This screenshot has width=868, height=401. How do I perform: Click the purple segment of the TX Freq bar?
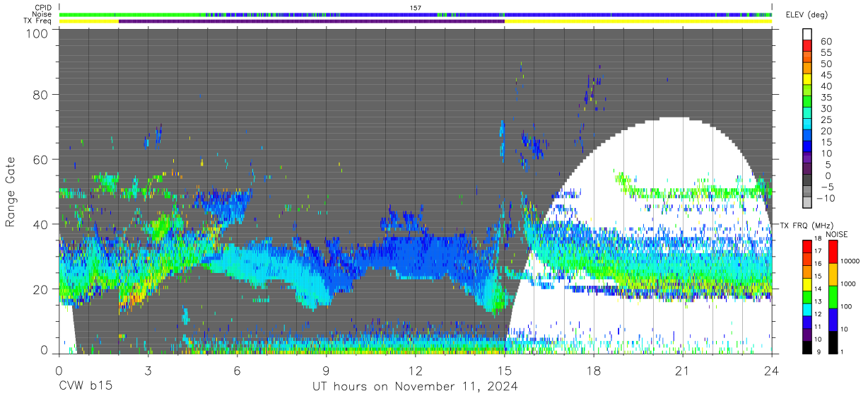point(311,21)
